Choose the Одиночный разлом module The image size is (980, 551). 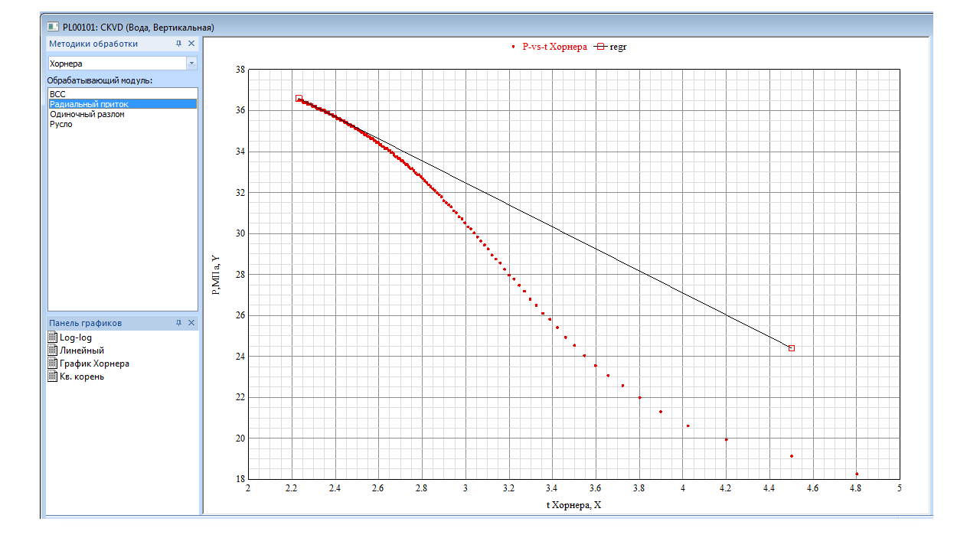click(x=87, y=114)
